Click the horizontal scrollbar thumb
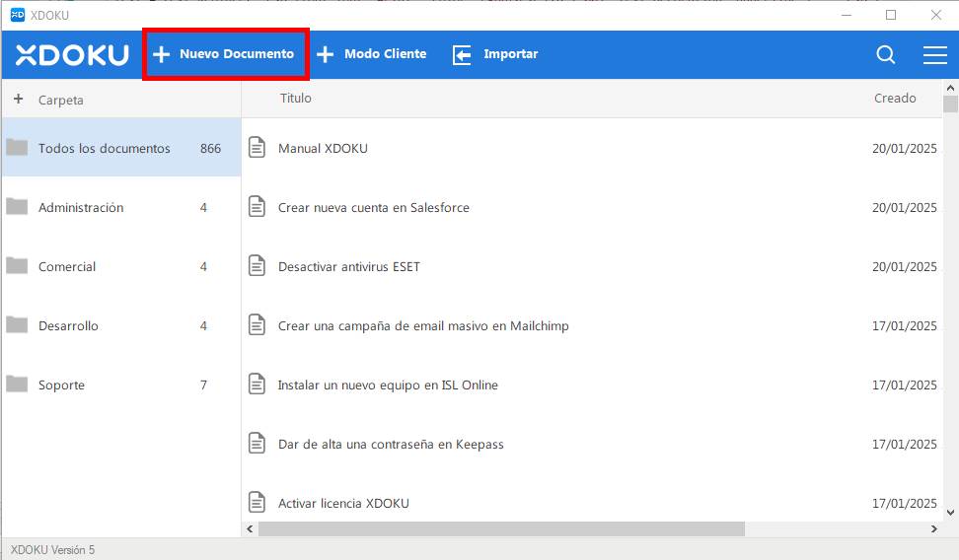Screen dimensions: 959x560 tap(501, 528)
